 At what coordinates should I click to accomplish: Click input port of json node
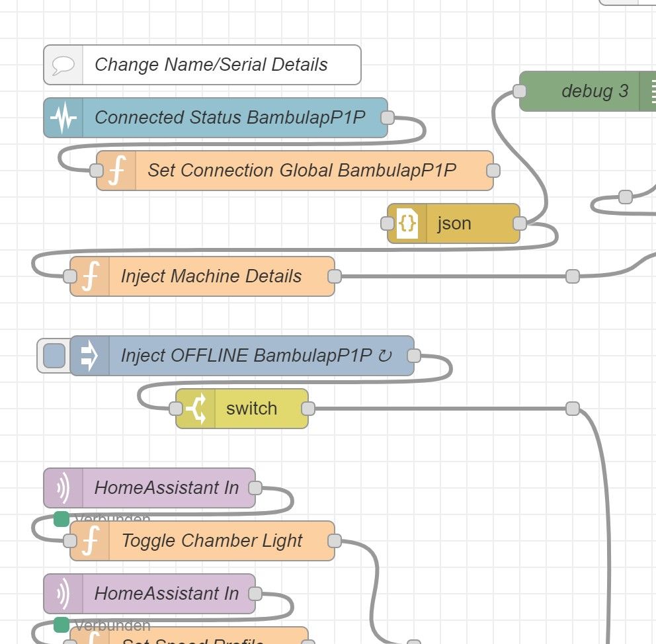[388, 223]
